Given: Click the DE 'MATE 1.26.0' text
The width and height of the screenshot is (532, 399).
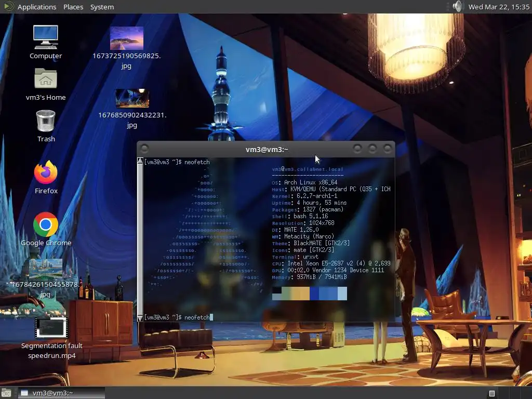Looking at the screenshot, I should [301, 230].
